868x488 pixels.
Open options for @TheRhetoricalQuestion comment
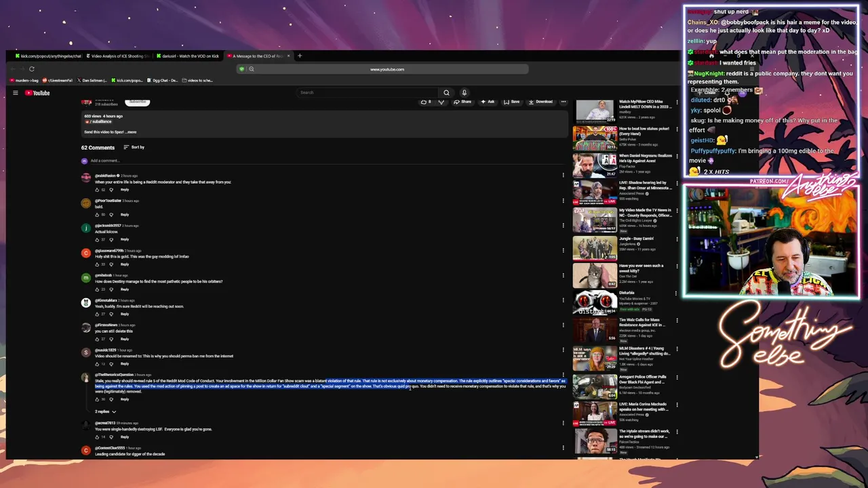coord(563,375)
